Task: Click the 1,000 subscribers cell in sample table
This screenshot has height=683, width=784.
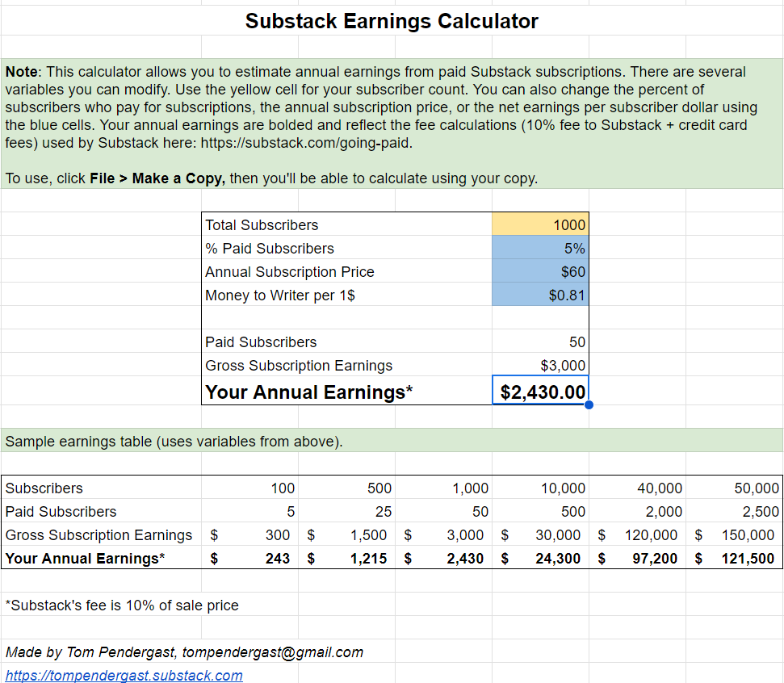Action: point(444,488)
